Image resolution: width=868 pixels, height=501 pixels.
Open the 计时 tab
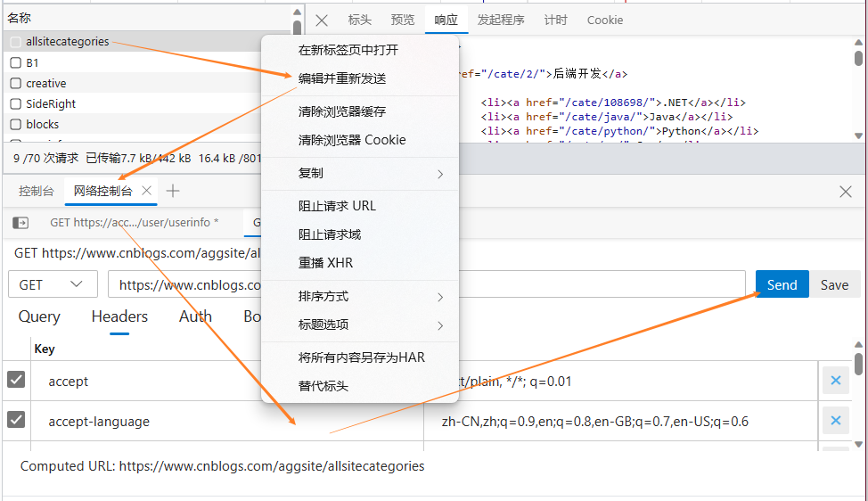(x=555, y=20)
